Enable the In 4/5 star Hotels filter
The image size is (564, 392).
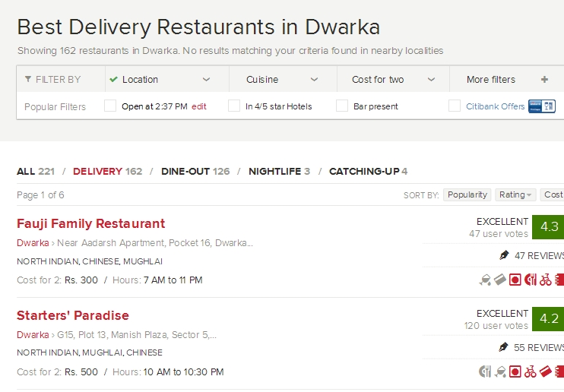(234, 106)
